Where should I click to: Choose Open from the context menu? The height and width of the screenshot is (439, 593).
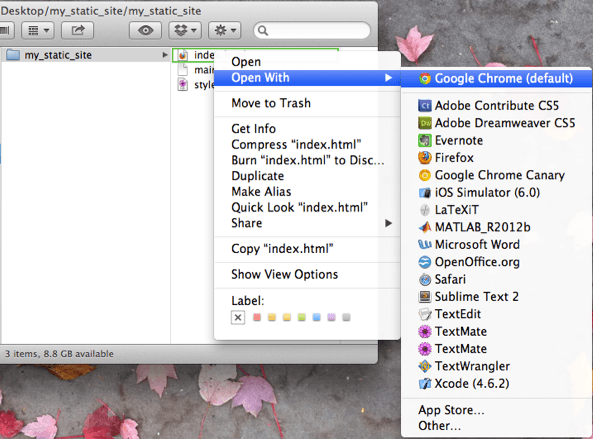tap(307, 62)
